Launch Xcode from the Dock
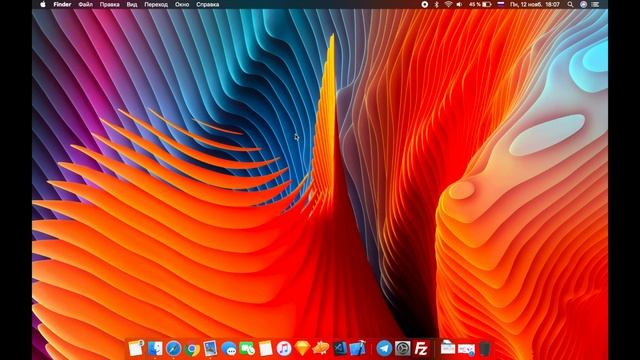The width and height of the screenshot is (640, 360). [358, 349]
